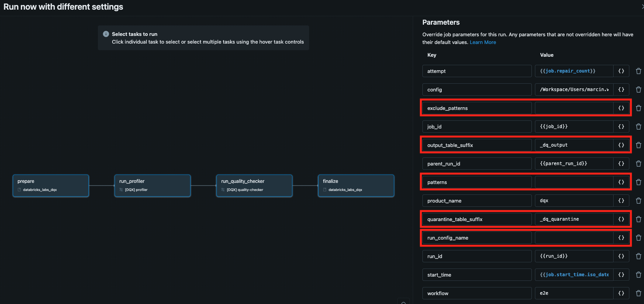644x304 pixels.
Task: Edit the quarantine_table_suffix value field
Action: (x=573, y=219)
